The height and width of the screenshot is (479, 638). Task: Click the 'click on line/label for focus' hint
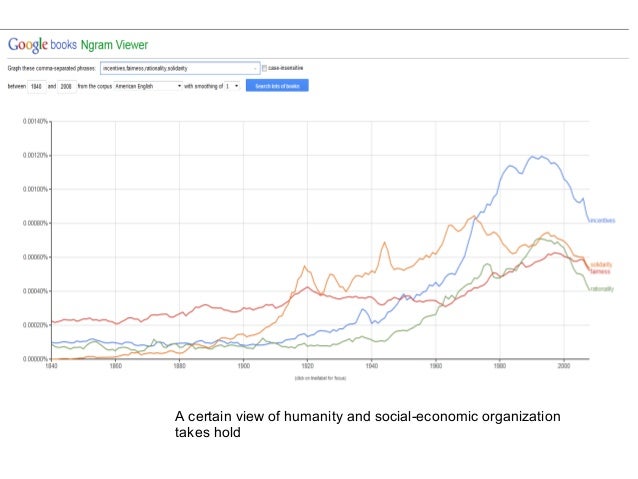point(318,379)
